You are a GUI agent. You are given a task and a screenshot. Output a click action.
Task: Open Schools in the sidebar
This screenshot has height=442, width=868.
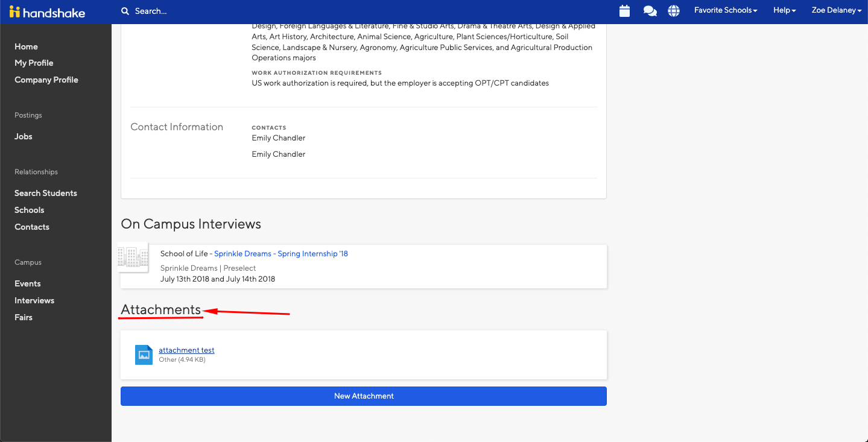pos(30,210)
